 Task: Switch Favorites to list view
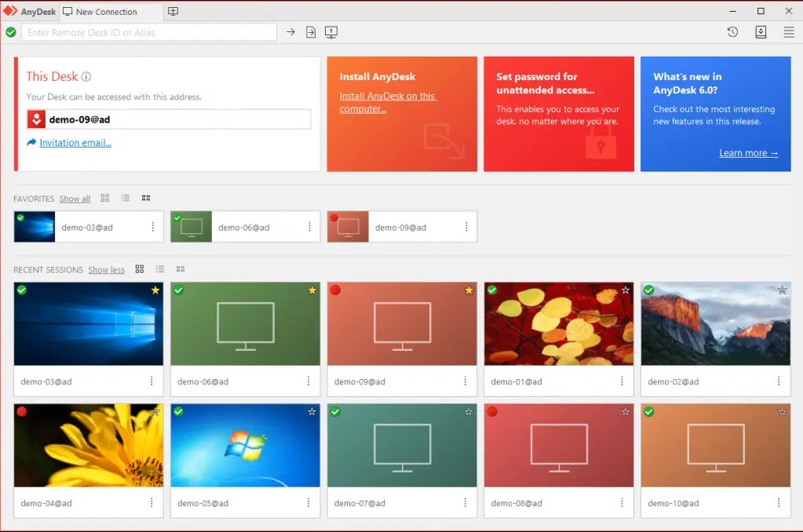coord(126,198)
